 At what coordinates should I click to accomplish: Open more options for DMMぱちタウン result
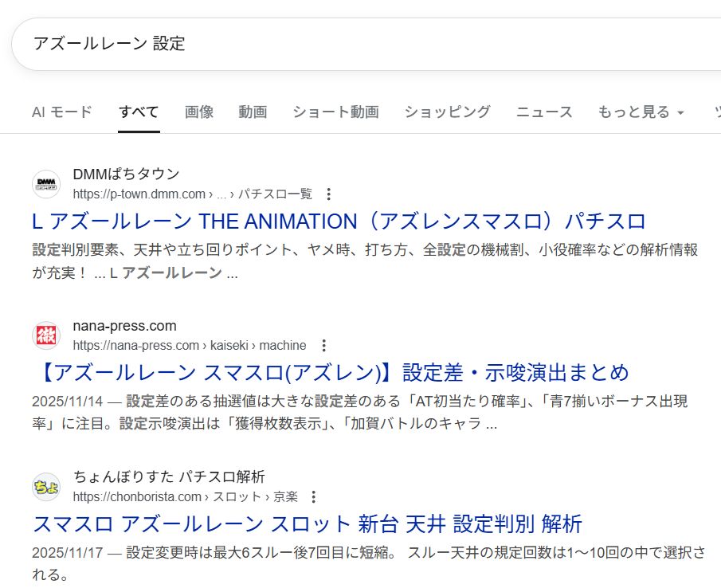[x=329, y=194]
